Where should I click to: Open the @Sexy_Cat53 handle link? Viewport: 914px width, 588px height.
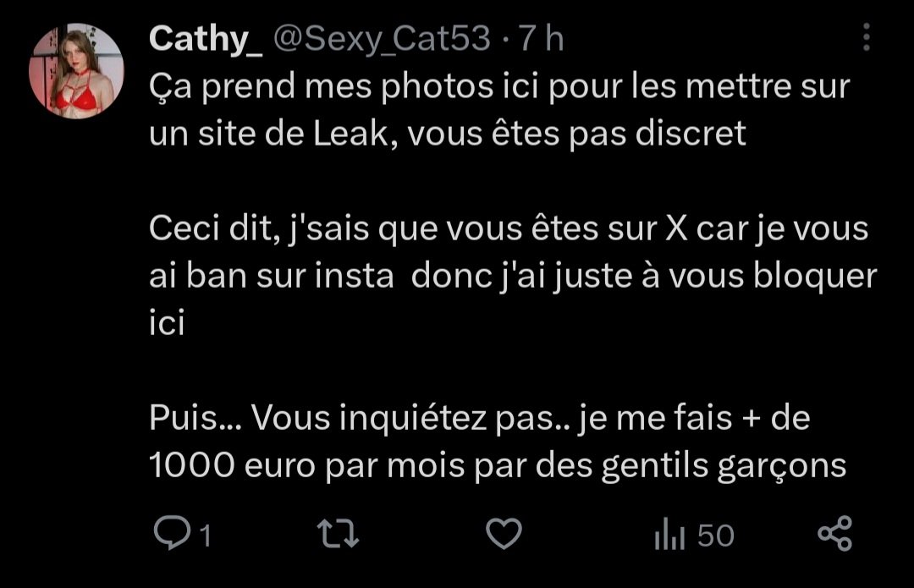pyautogui.click(x=382, y=39)
